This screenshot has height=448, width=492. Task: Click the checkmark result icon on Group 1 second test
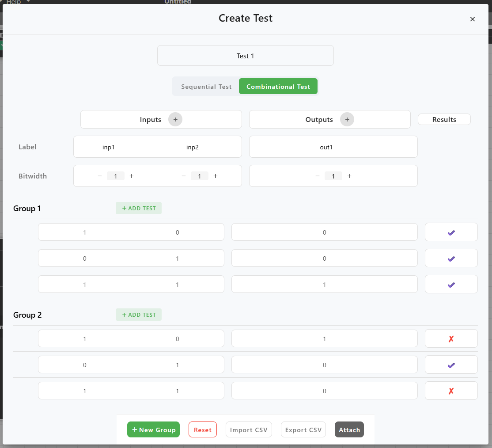click(451, 258)
